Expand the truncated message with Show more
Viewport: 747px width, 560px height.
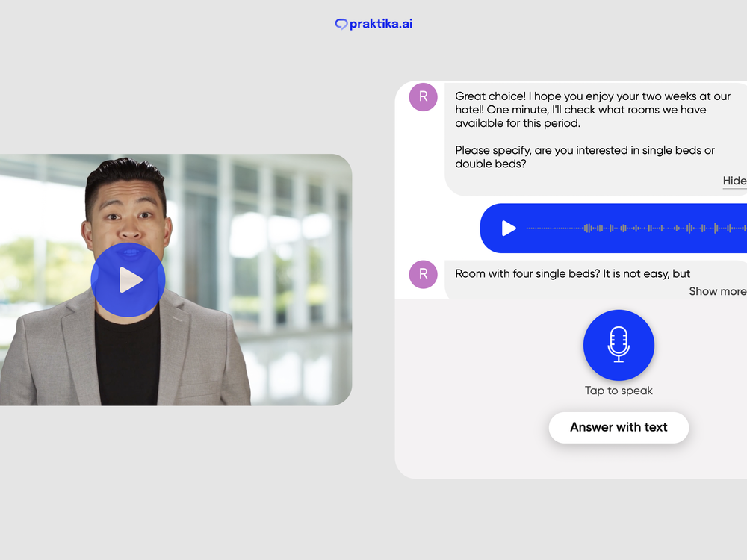pos(716,291)
